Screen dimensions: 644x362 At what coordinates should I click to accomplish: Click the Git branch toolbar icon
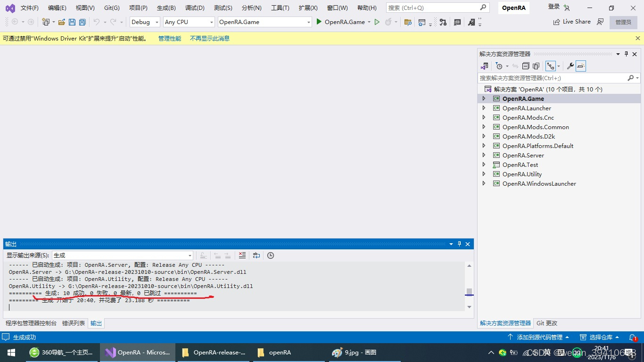(x=443, y=22)
